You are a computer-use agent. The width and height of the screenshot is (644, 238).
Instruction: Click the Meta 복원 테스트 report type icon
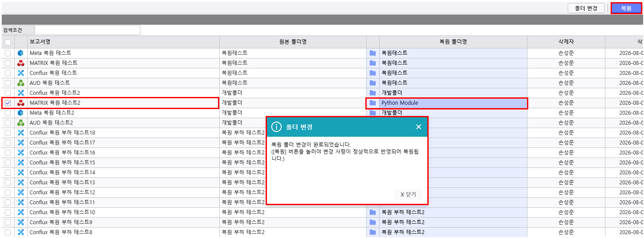(21, 53)
